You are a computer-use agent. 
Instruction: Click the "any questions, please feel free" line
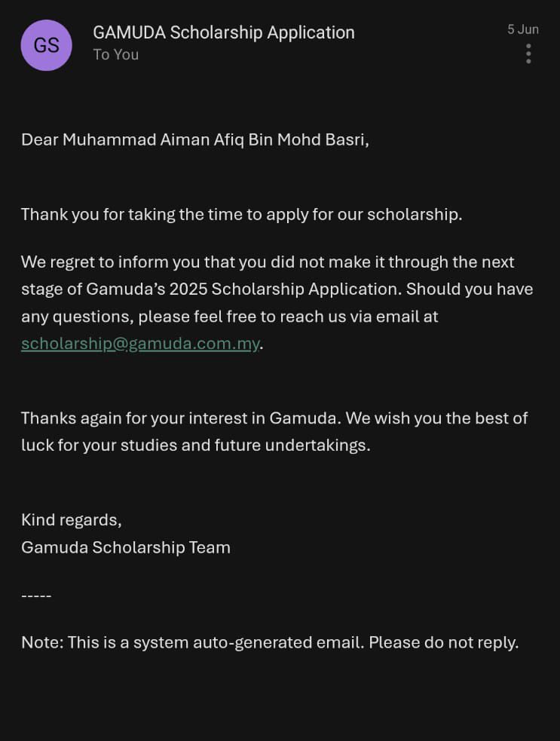[x=230, y=317]
